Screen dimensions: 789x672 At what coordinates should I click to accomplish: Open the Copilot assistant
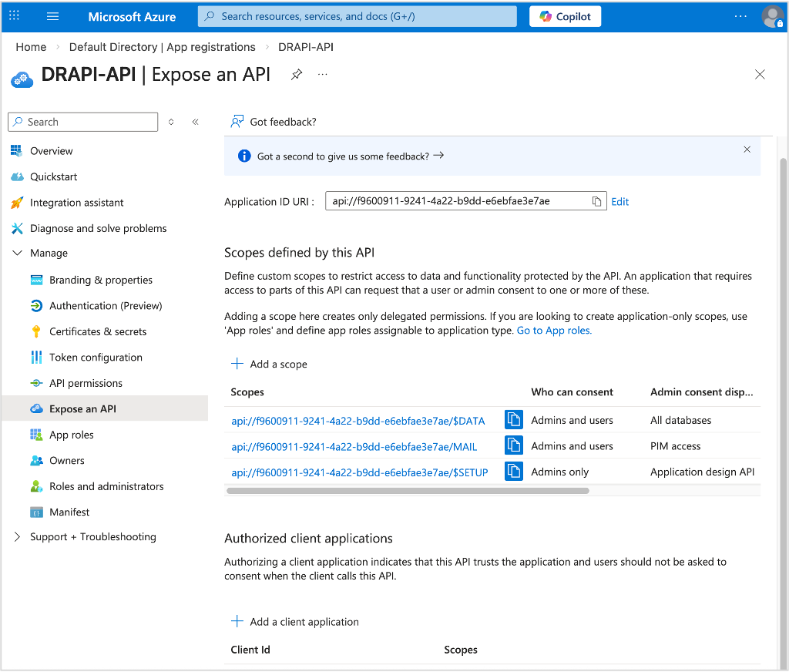pos(565,15)
